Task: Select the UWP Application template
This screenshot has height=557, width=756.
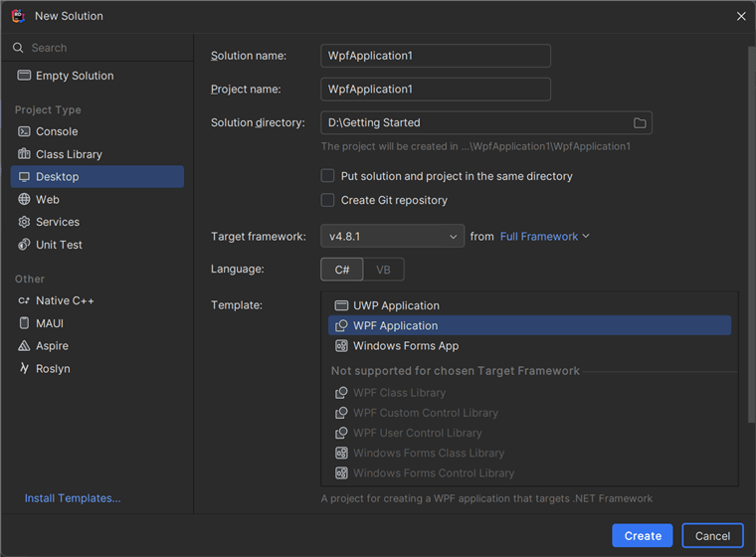Action: (395, 305)
